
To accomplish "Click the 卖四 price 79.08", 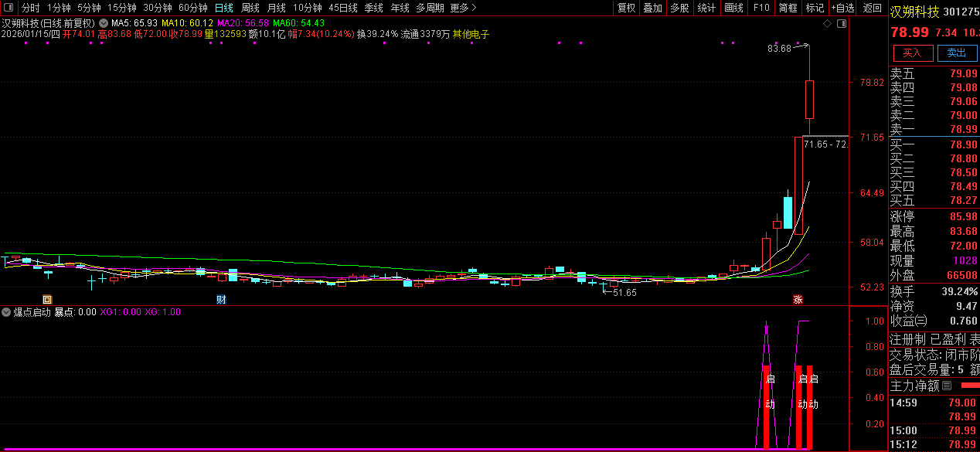I will click(x=963, y=87).
